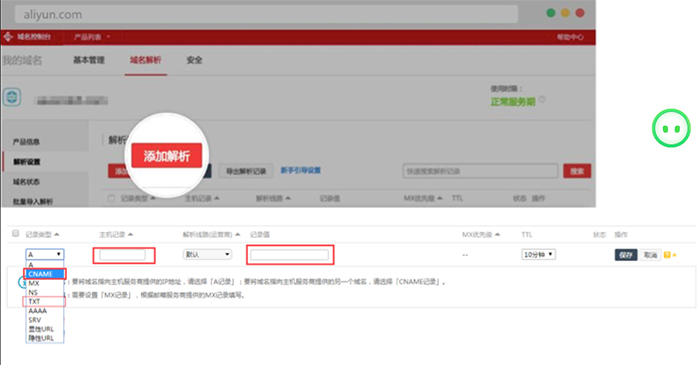Click the yellow help icon beside Cancel

tap(667, 255)
